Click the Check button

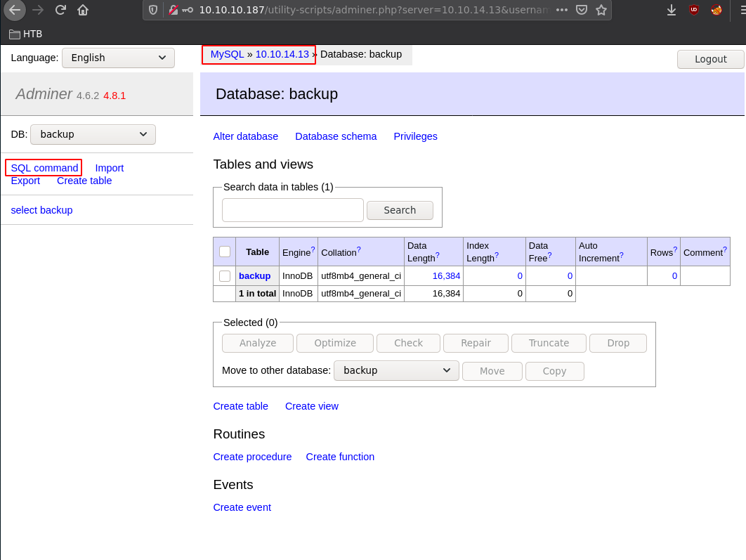408,343
